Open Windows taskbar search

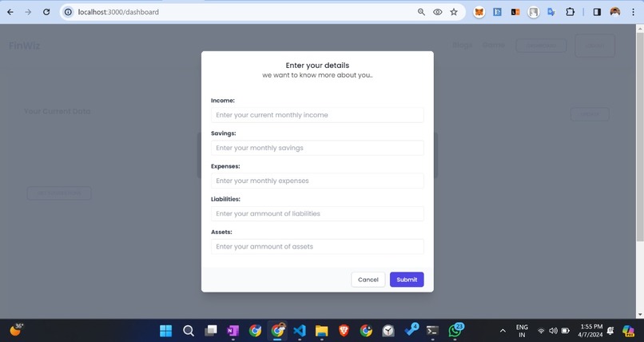(x=188, y=331)
